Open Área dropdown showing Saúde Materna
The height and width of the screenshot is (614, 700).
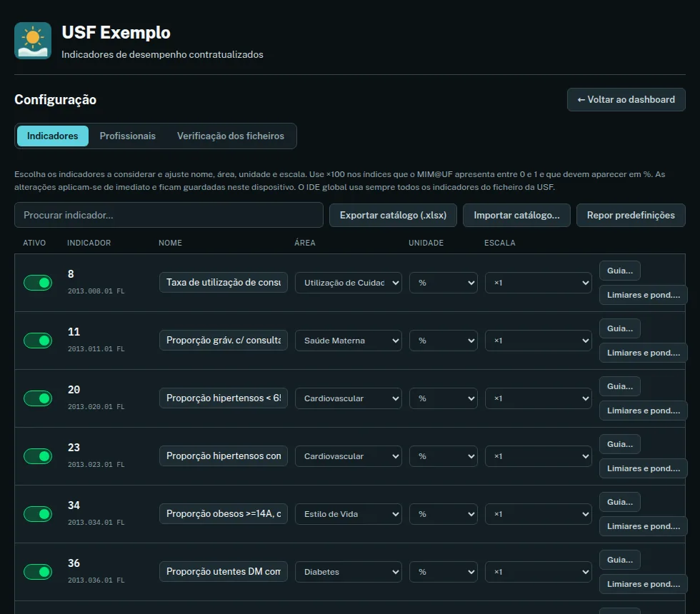pyautogui.click(x=349, y=341)
